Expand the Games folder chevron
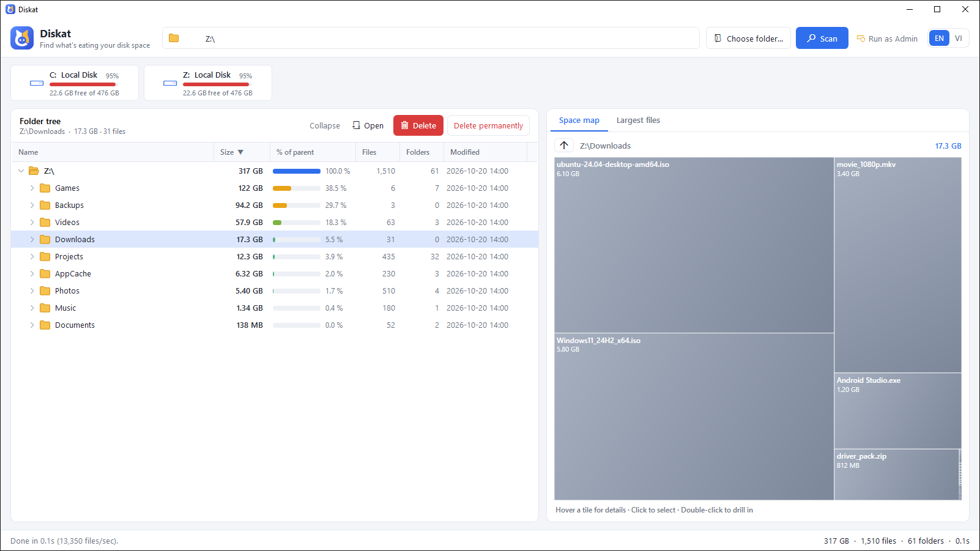Screen dimensions: 980x551 [32, 188]
